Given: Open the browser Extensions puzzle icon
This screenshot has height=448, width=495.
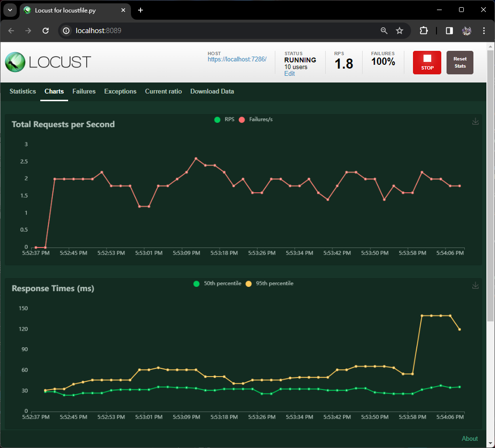Looking at the screenshot, I should [x=424, y=31].
